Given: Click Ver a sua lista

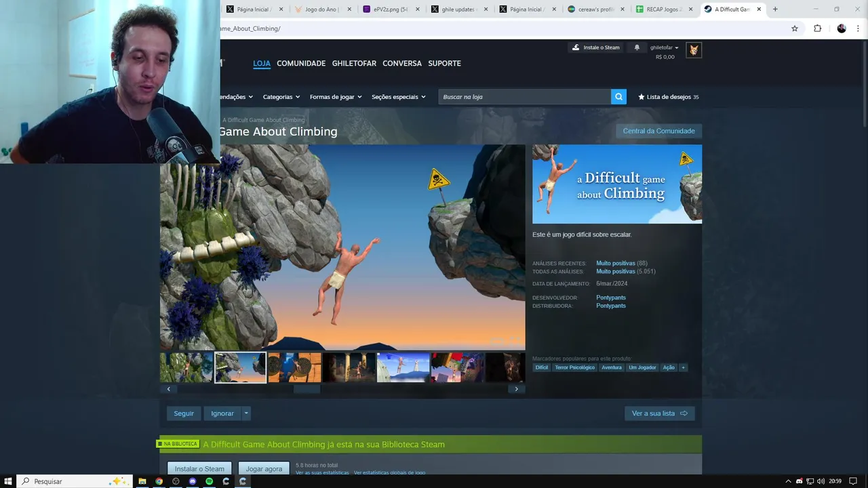Looking at the screenshot, I should point(659,413).
